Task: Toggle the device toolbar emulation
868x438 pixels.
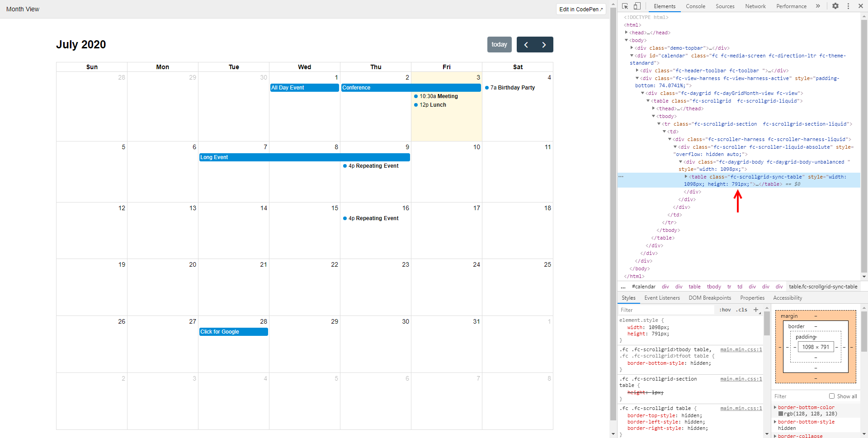Action: [x=637, y=6]
